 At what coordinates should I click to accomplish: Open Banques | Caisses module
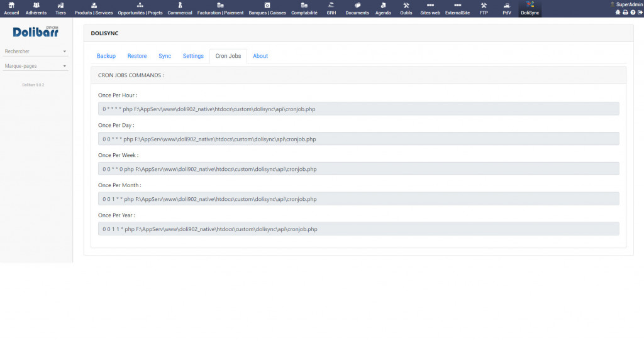[x=267, y=8]
